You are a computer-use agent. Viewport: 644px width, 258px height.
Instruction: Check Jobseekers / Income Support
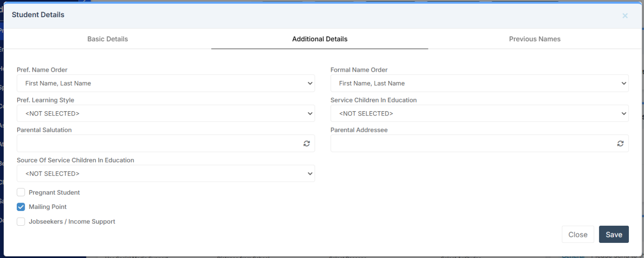21,222
